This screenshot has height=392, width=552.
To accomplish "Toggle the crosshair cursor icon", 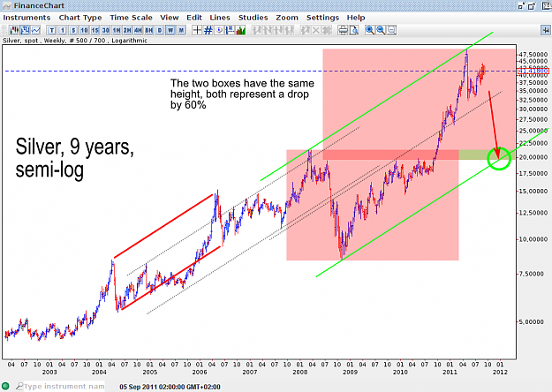I will click(197, 31).
